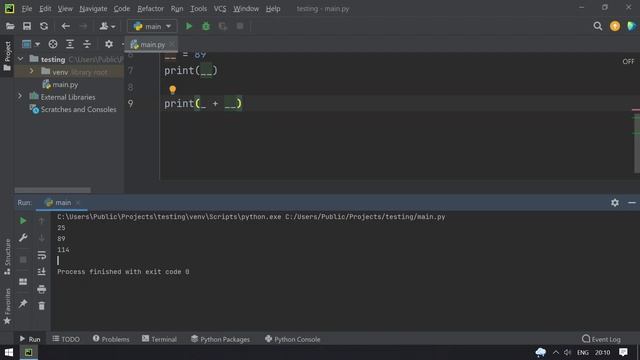640x360 pixels.
Task: Click the orange update notification icon
Action: pyautogui.click(x=615, y=27)
